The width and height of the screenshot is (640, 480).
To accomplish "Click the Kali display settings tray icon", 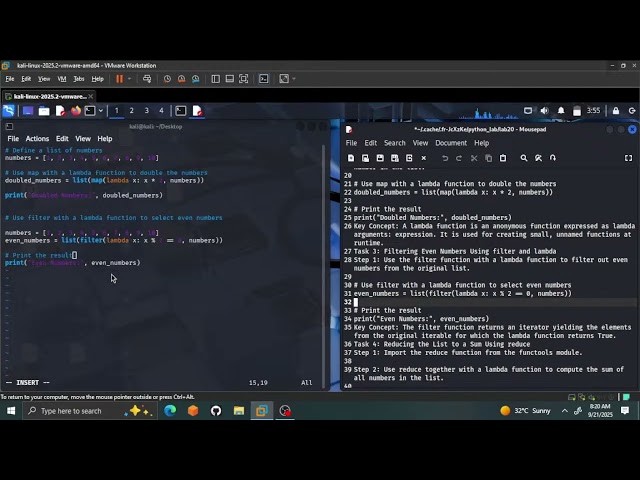I will click(x=528, y=111).
